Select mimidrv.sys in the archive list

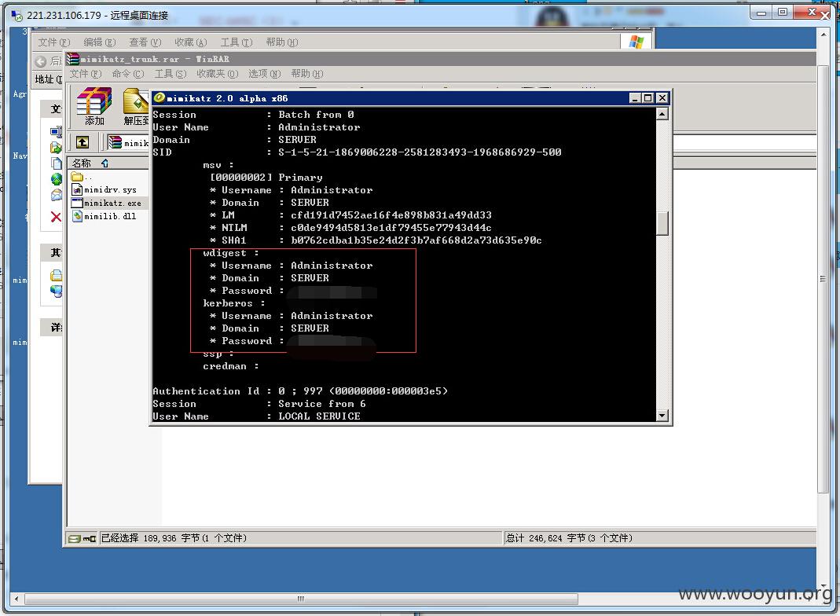point(104,189)
